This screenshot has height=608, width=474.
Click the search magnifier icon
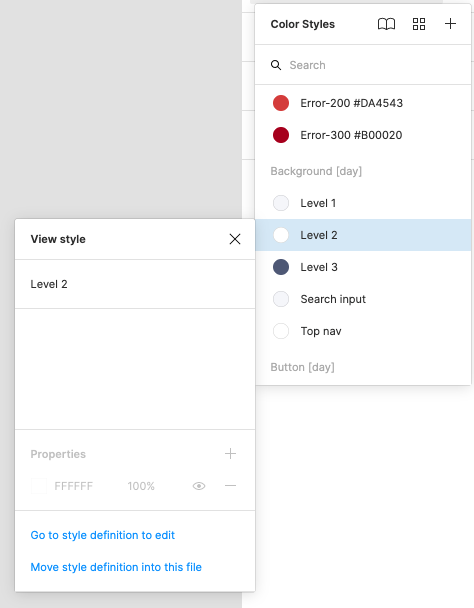[x=276, y=65]
